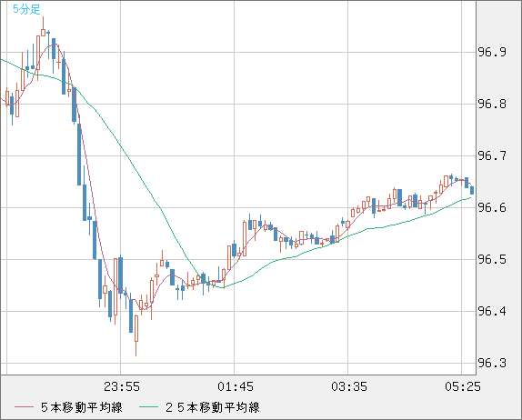Screen dimensions: 522x420
Task: Click the 96.7 price axis label
Action: (492, 155)
